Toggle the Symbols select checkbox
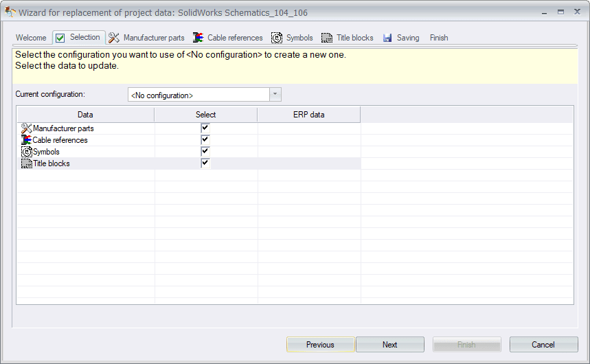The width and height of the screenshot is (590, 364). pos(205,151)
